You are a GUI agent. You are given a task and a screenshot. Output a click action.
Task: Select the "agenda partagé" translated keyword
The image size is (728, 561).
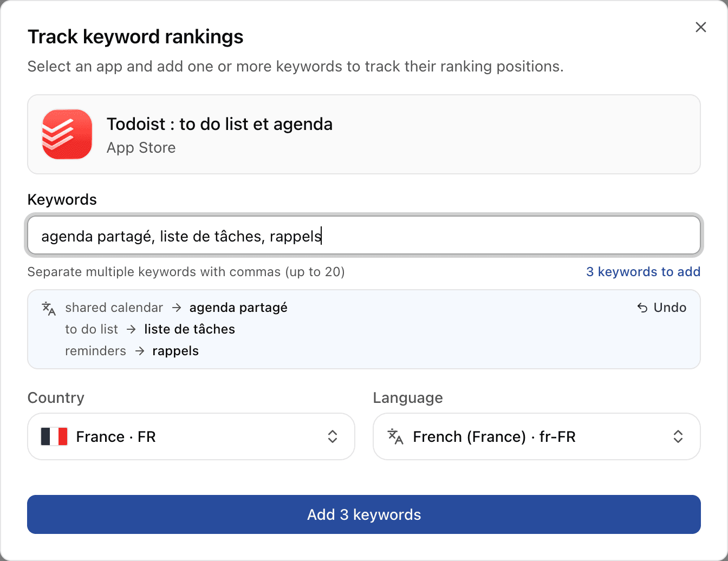point(238,308)
